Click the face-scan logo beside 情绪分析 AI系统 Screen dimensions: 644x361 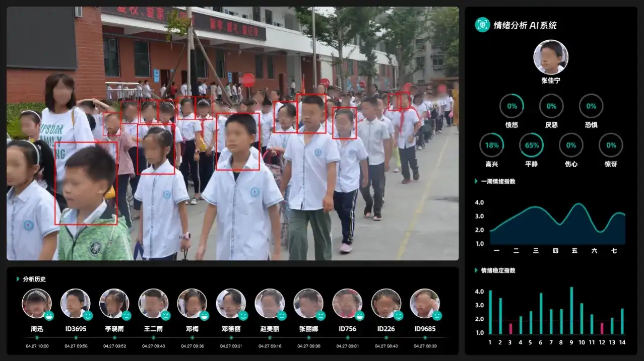pyautogui.click(x=482, y=25)
